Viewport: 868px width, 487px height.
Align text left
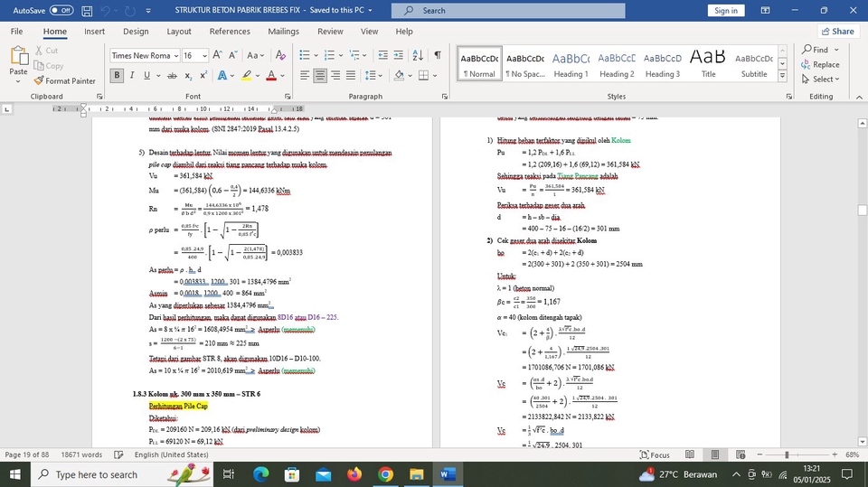305,75
